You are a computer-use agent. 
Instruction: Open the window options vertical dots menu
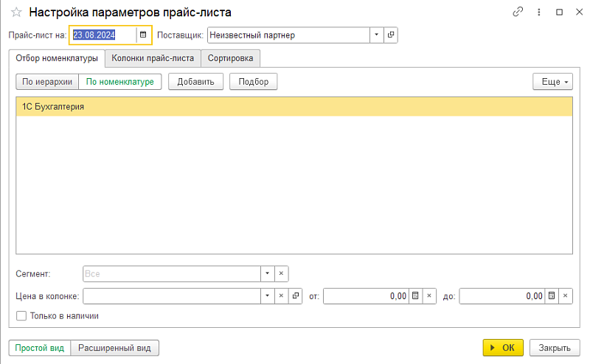click(x=538, y=13)
